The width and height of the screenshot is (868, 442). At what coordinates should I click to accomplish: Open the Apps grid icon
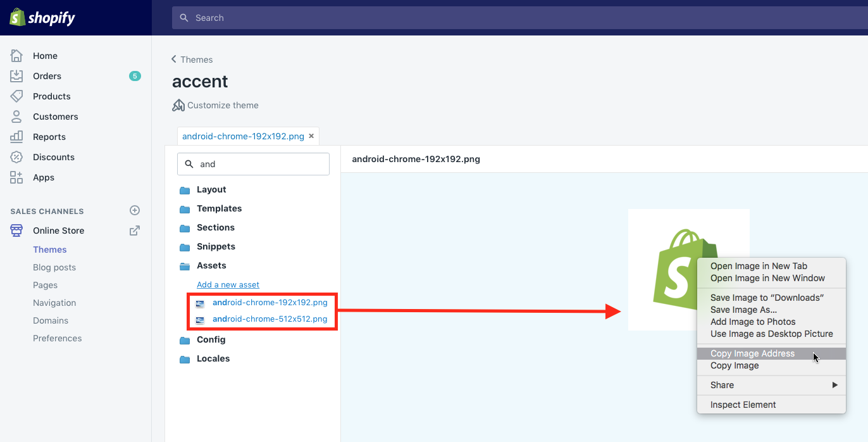pyautogui.click(x=16, y=177)
